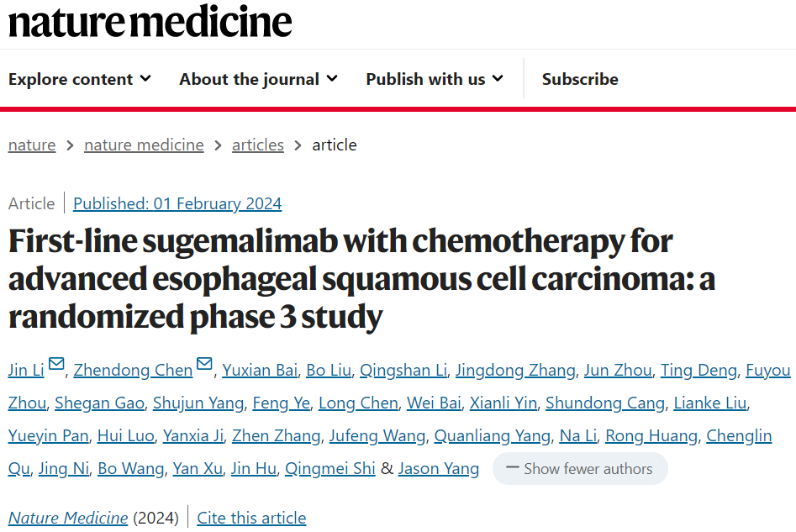Click the Subscribe menu item

(580, 79)
